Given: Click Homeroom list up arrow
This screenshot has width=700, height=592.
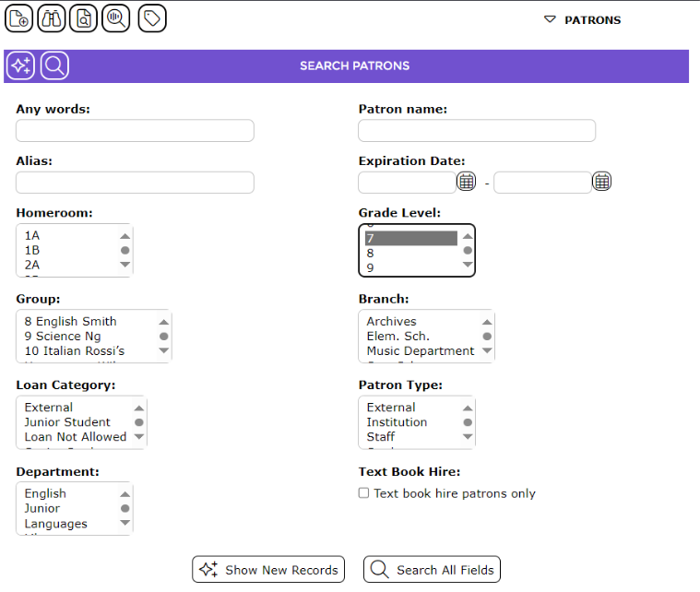Looking at the screenshot, I should (x=125, y=236).
